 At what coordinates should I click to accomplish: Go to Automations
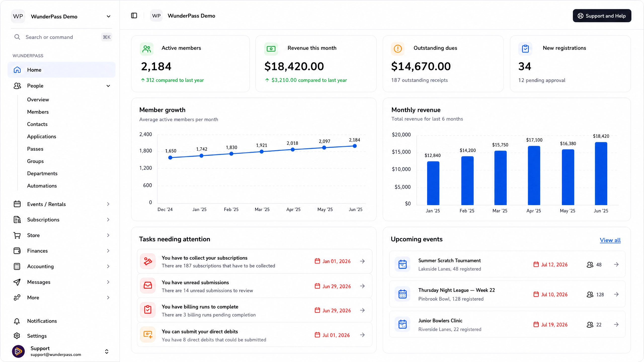pyautogui.click(x=42, y=186)
